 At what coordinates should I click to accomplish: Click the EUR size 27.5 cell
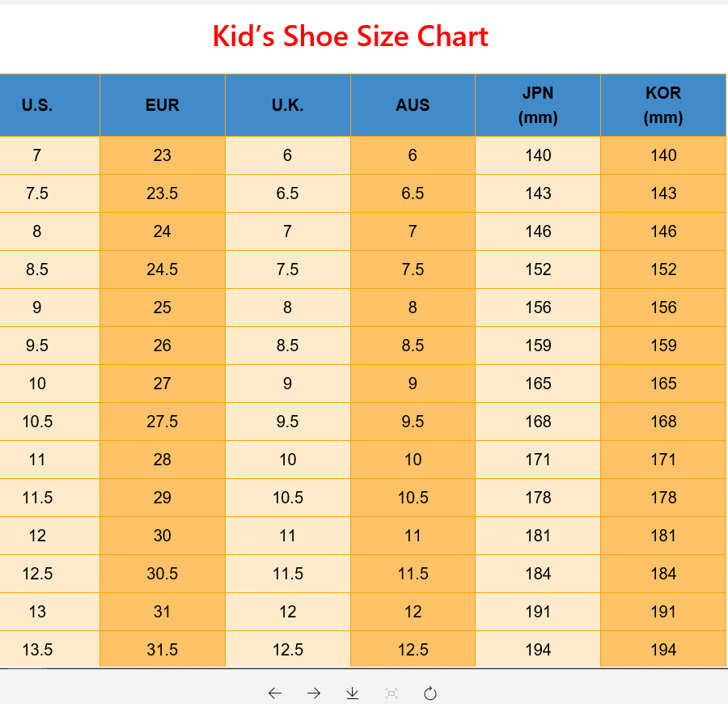click(x=163, y=422)
